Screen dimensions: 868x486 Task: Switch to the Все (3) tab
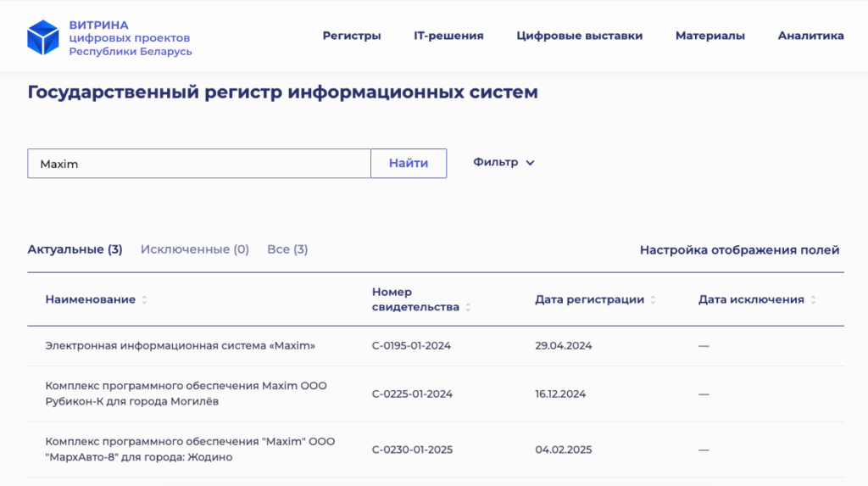point(287,249)
